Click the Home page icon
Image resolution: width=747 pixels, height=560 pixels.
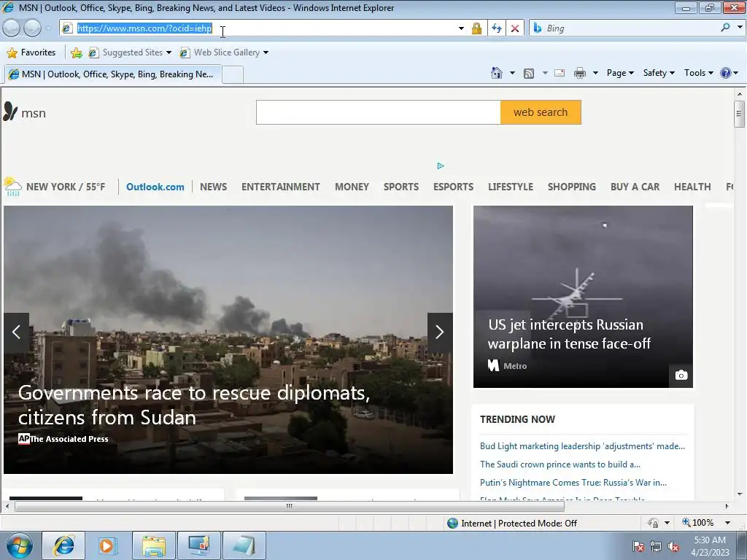[496, 73]
